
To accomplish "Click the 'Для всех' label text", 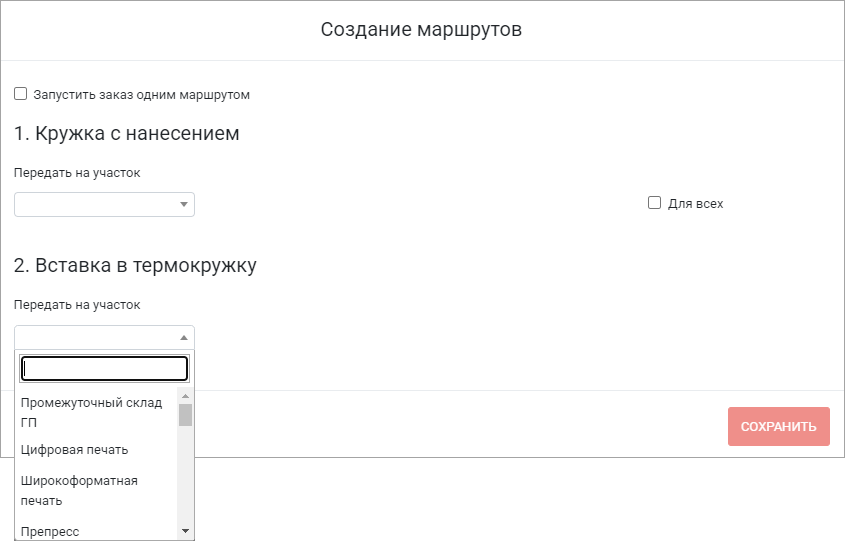I will tap(696, 204).
